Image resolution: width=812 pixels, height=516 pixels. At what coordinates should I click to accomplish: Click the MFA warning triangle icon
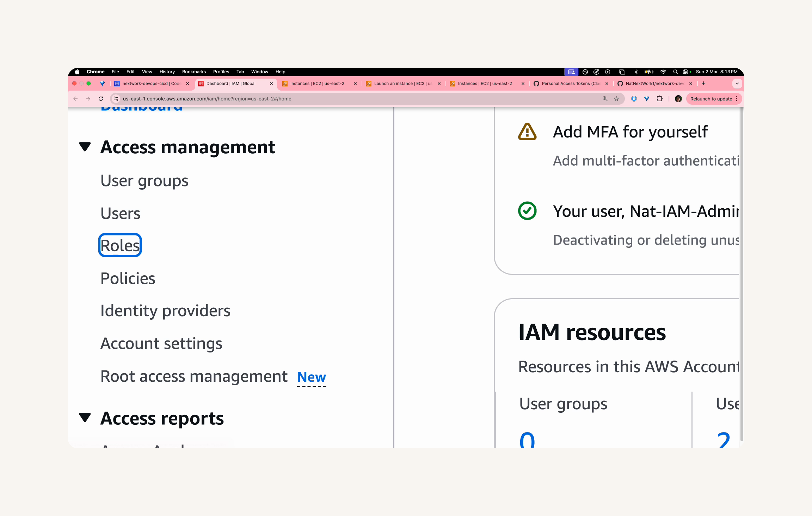point(527,132)
